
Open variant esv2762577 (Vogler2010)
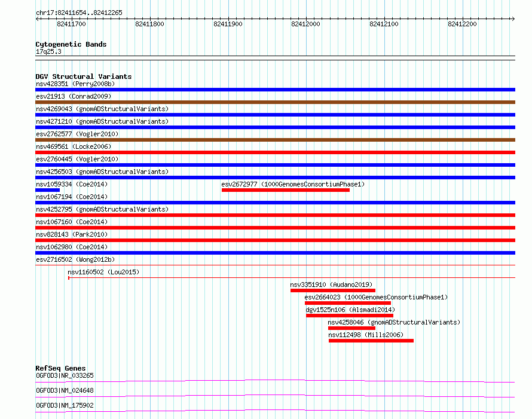[77, 134]
